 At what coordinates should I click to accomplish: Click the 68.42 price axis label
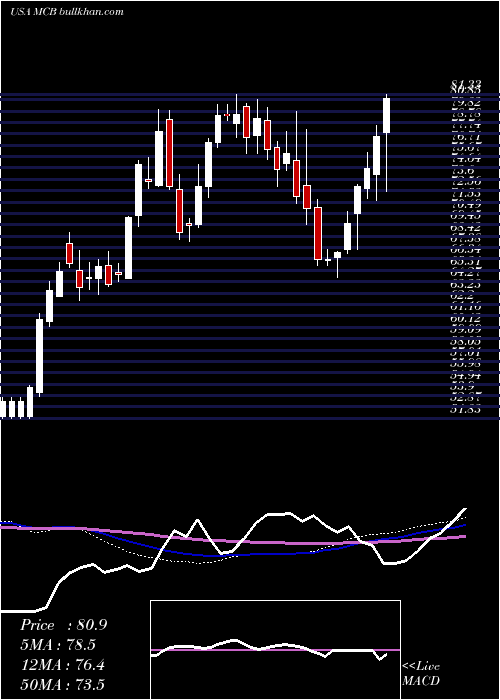pyautogui.click(x=465, y=228)
